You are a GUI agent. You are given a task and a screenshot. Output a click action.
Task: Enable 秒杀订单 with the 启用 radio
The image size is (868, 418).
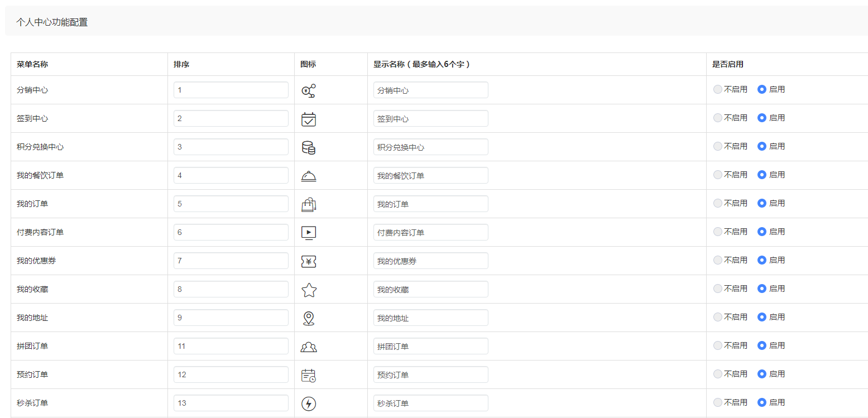[762, 402]
